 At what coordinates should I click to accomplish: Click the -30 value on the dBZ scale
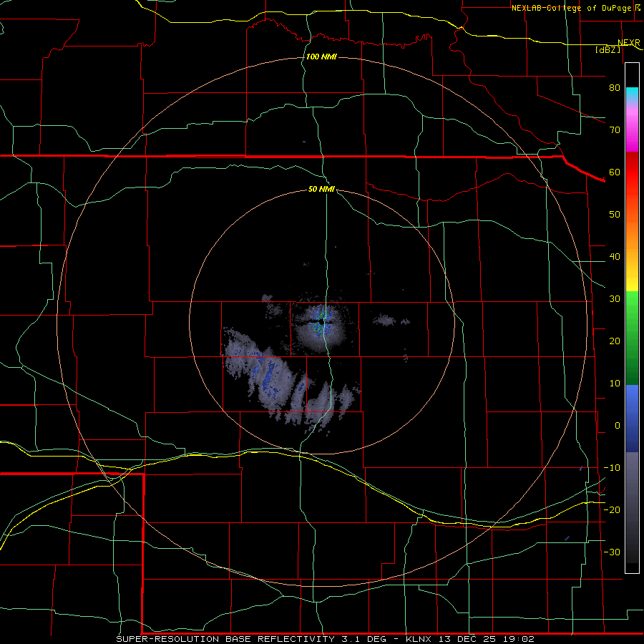click(612, 552)
